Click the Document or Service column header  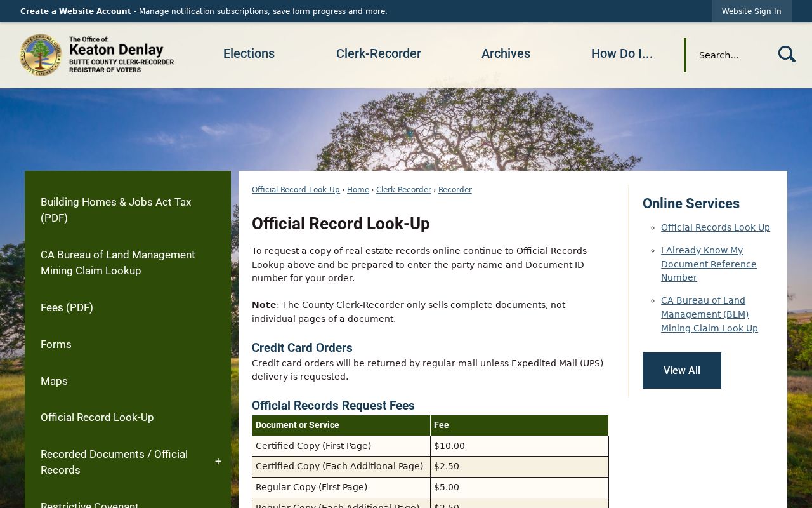coord(341,425)
